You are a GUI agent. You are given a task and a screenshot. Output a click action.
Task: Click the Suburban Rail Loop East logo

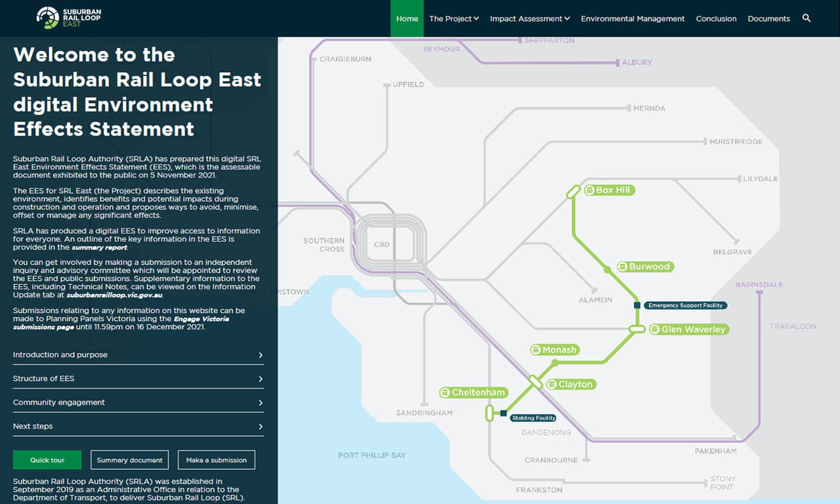pyautogui.click(x=69, y=18)
